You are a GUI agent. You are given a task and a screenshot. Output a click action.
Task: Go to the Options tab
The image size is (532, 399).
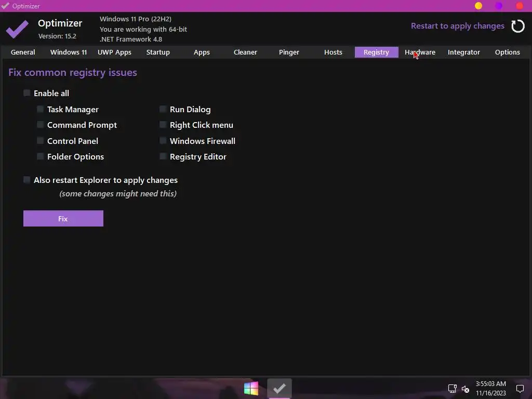[507, 52]
